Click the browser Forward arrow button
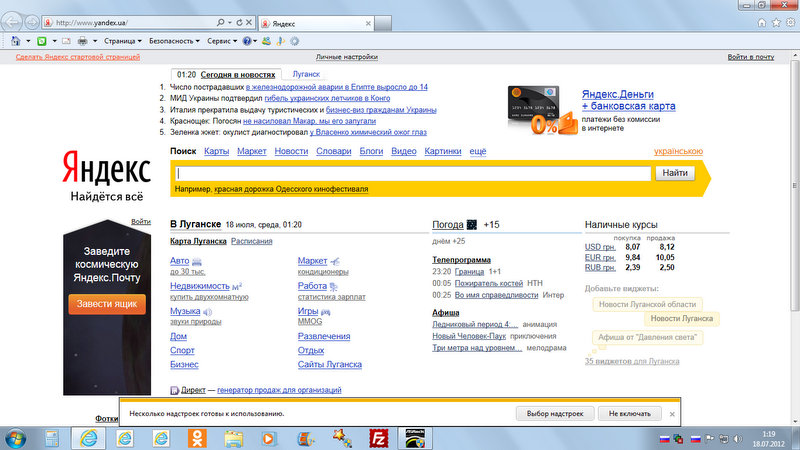Viewport: 800px width, 450px height. pos(32,22)
